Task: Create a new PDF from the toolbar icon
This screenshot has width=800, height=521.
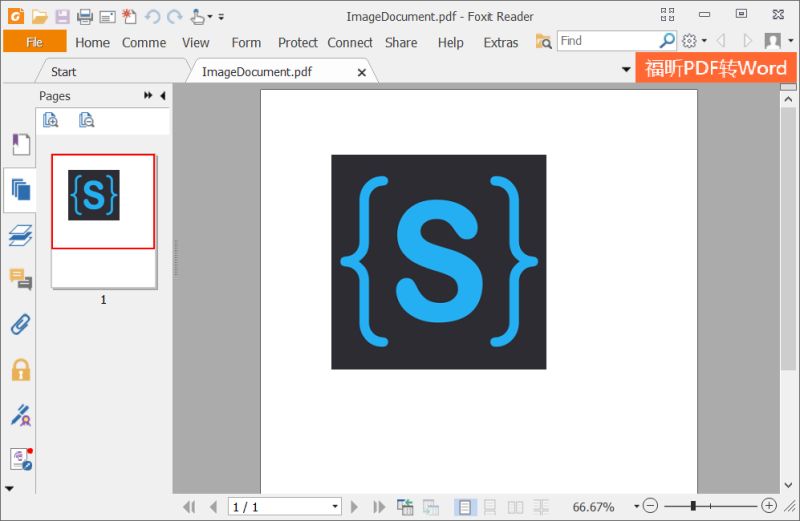Action: 129,17
